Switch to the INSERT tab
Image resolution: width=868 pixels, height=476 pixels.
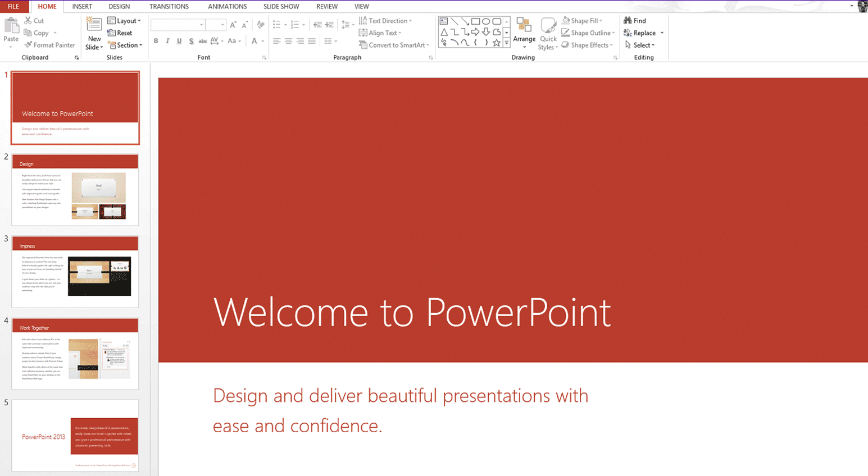[82, 6]
